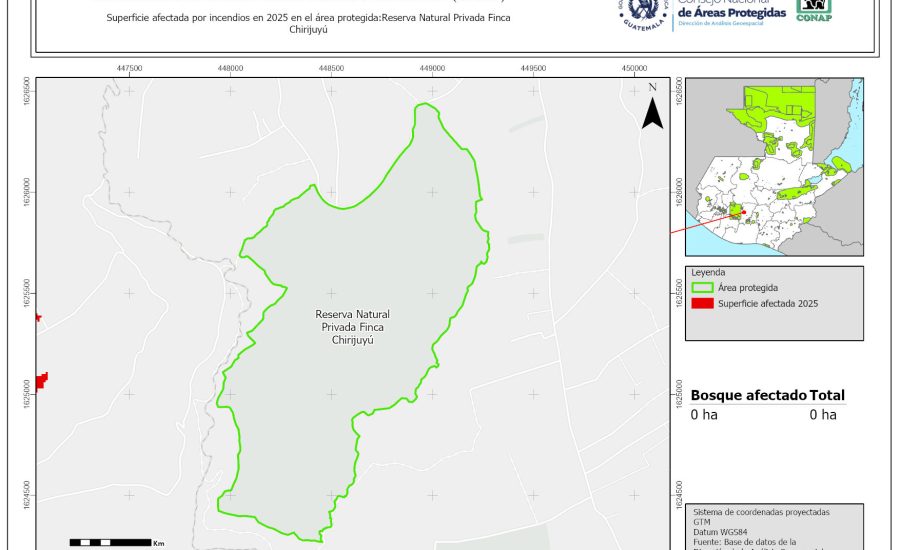
Task: Open the Guatemala inset overview map
Action: (776, 167)
